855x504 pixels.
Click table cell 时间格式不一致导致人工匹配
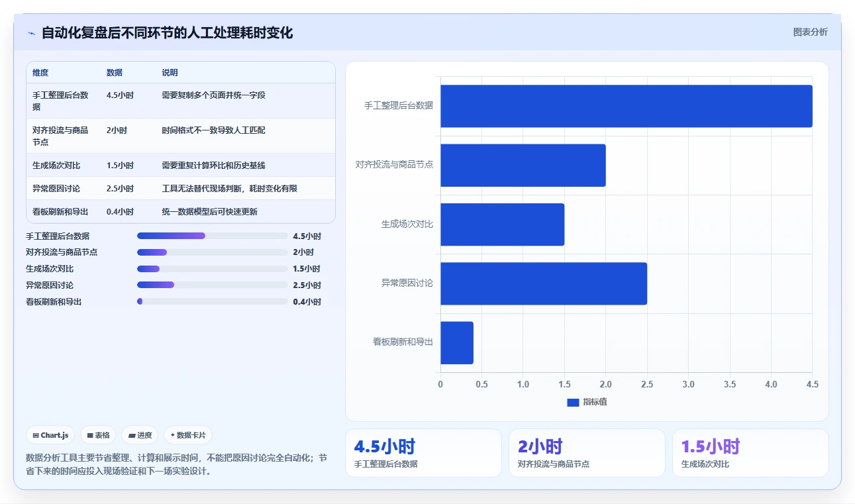click(214, 130)
